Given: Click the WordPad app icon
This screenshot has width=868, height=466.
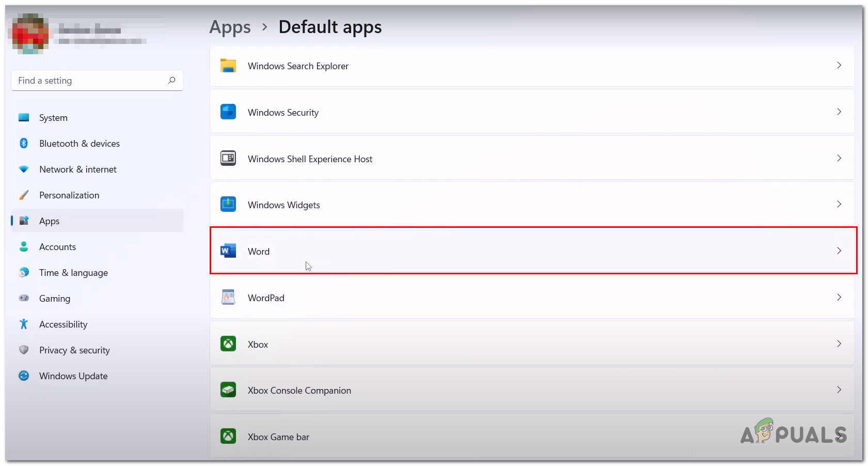Looking at the screenshot, I should [228, 298].
